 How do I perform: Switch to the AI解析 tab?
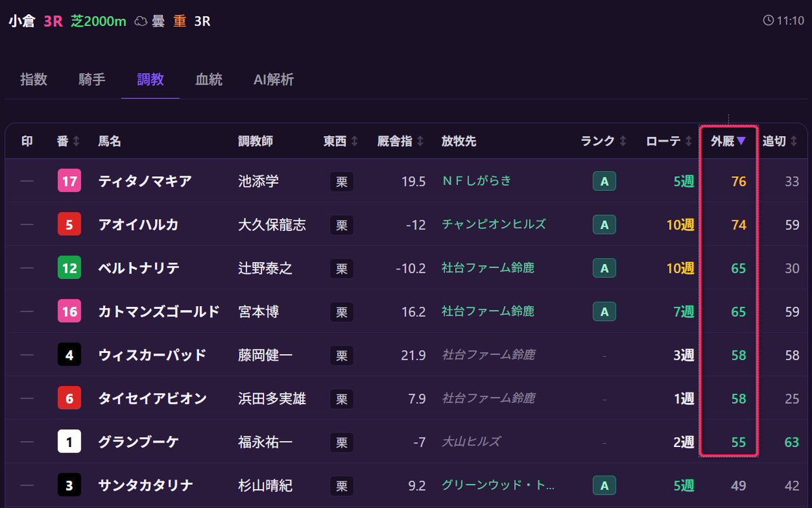click(x=274, y=79)
